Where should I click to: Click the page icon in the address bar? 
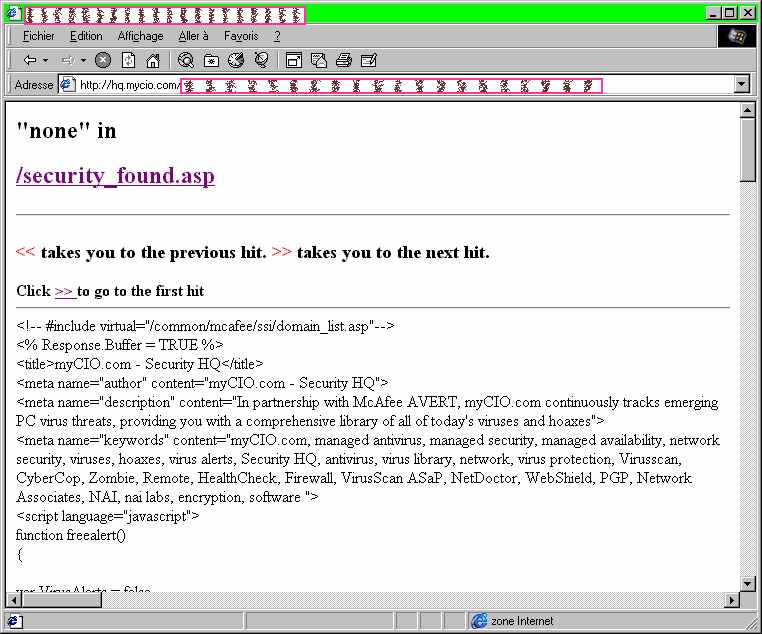tap(68, 85)
